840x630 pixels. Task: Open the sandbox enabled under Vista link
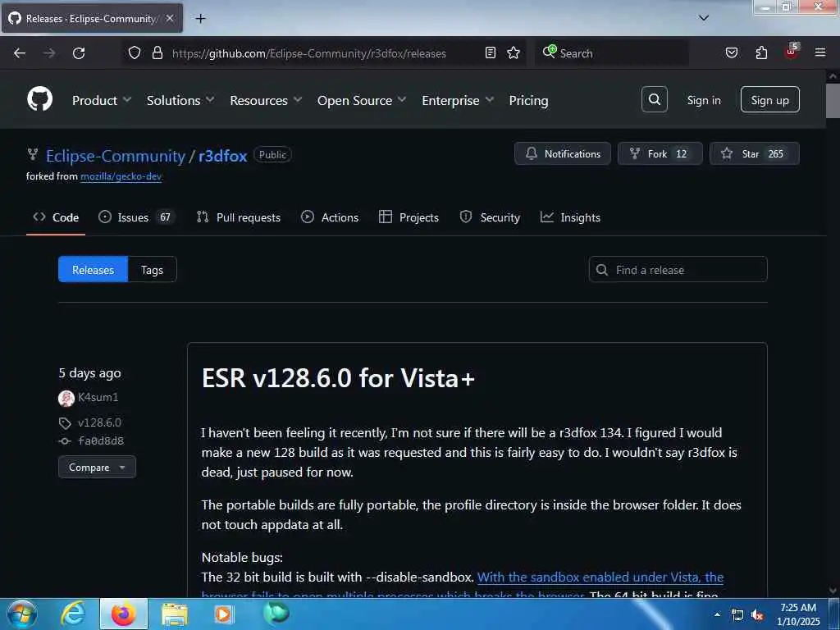point(600,577)
